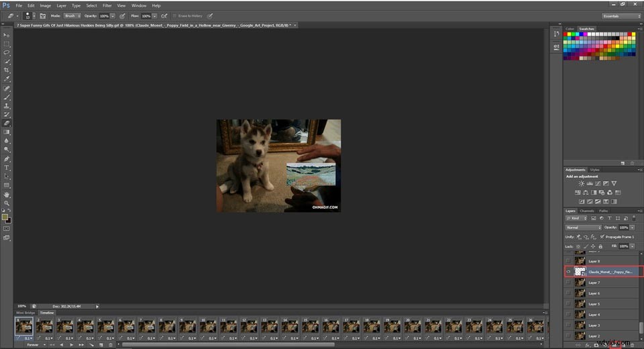This screenshot has height=349, width=644.
Task: Click the foreground color swatch
Action: (5, 217)
